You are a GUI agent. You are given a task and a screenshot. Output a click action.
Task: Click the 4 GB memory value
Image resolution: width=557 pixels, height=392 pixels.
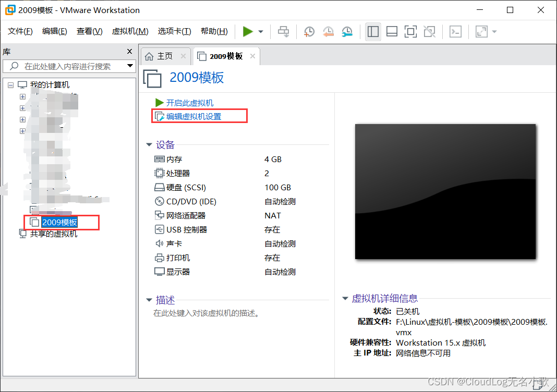[273, 160]
